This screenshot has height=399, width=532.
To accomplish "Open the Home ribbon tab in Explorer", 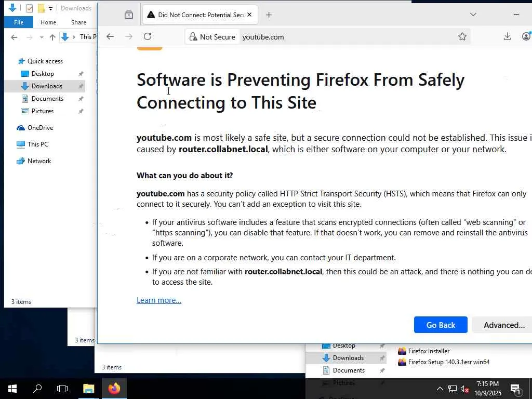I will tap(48, 22).
